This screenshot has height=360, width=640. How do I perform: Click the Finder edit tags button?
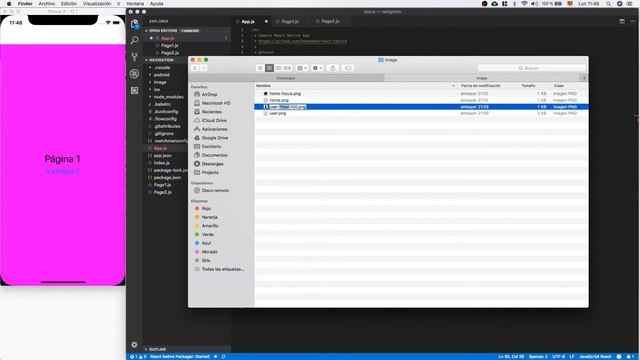pyautogui.click(x=348, y=68)
